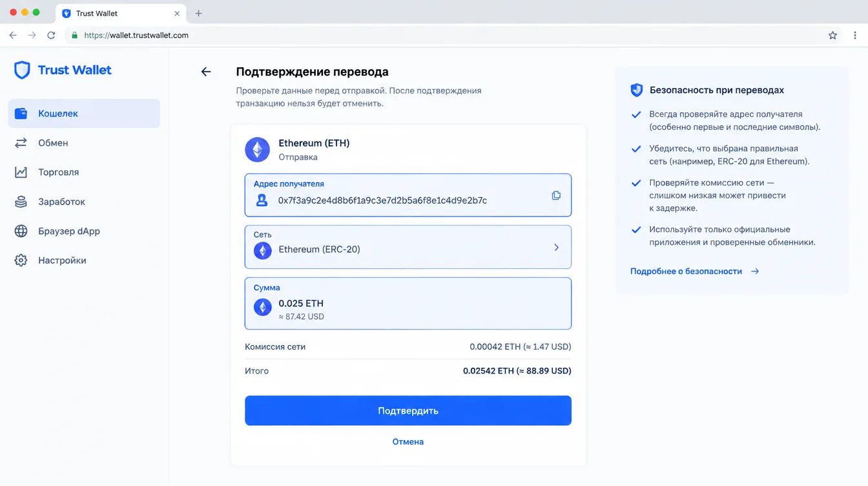Click the Отмена cancel link

[x=408, y=441]
